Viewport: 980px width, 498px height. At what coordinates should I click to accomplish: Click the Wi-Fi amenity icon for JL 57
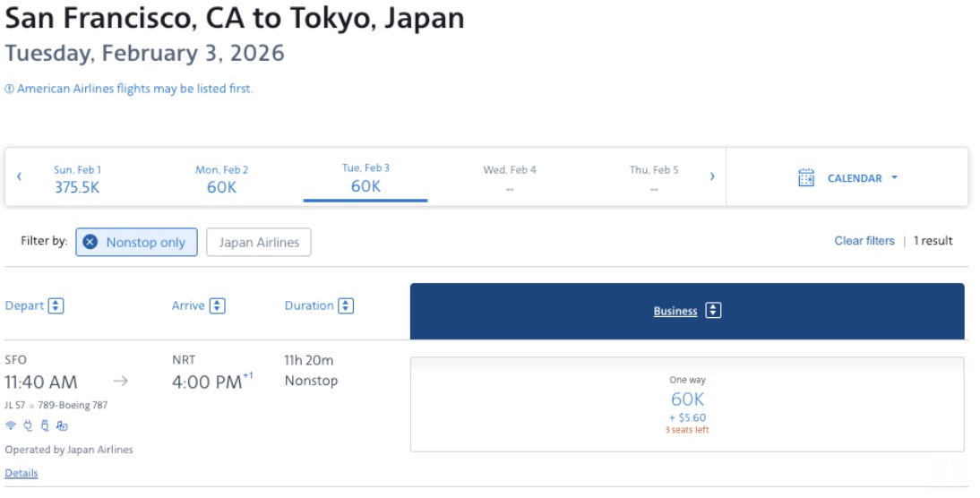tap(11, 425)
